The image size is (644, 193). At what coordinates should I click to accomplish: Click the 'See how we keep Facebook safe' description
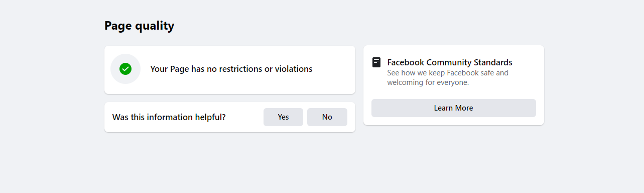[448, 77]
